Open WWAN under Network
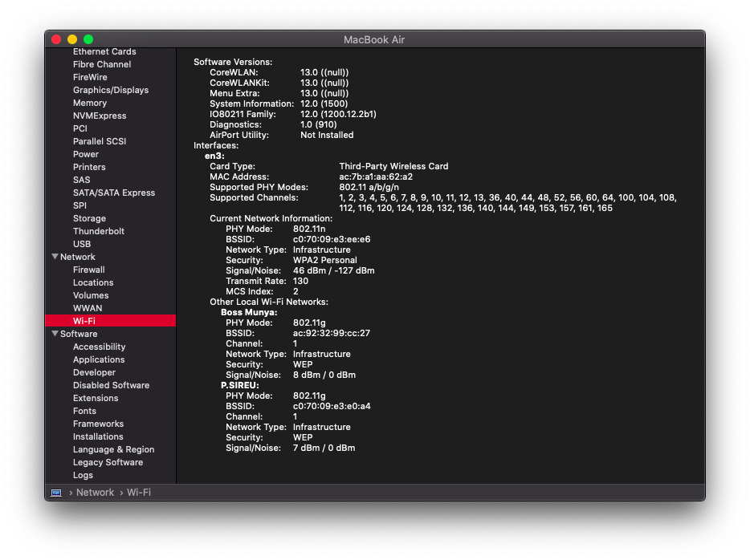The image size is (750, 560). (88, 309)
